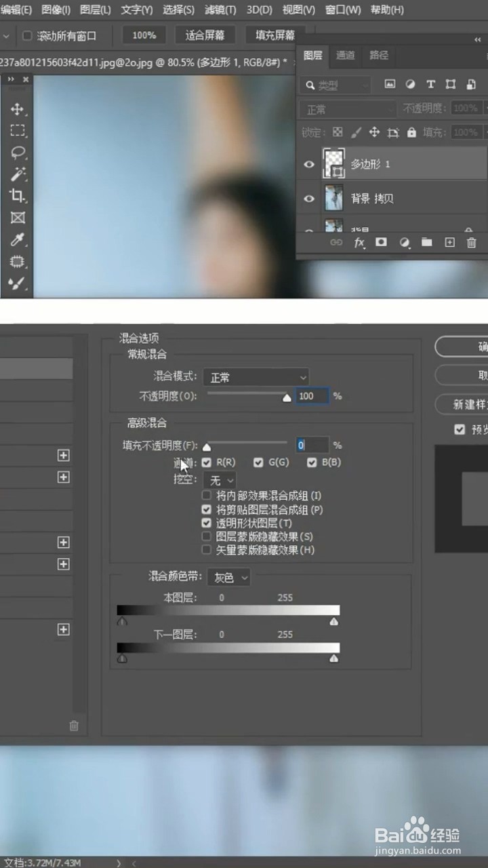Screen dimensions: 488x868
Task: Select the Crop tool
Action: click(17, 196)
